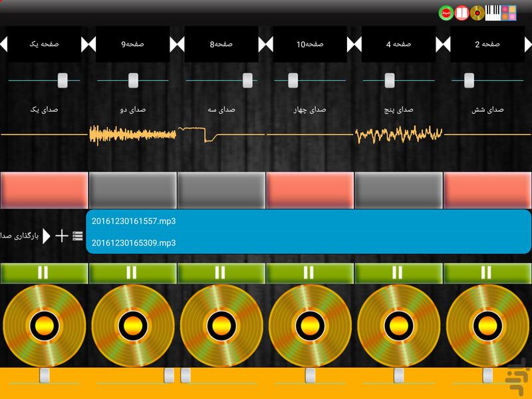
Task: Open the colorful drum pads icon
Action: tap(509, 12)
